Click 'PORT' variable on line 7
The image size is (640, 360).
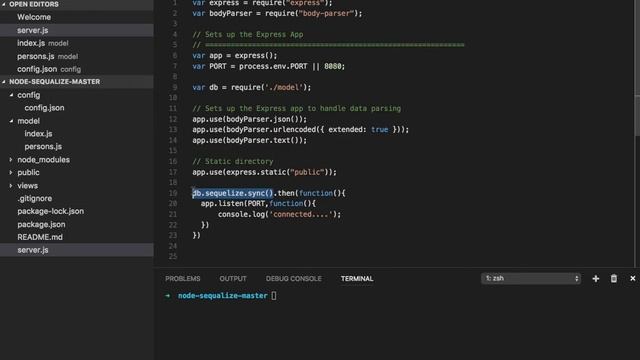tap(218, 66)
